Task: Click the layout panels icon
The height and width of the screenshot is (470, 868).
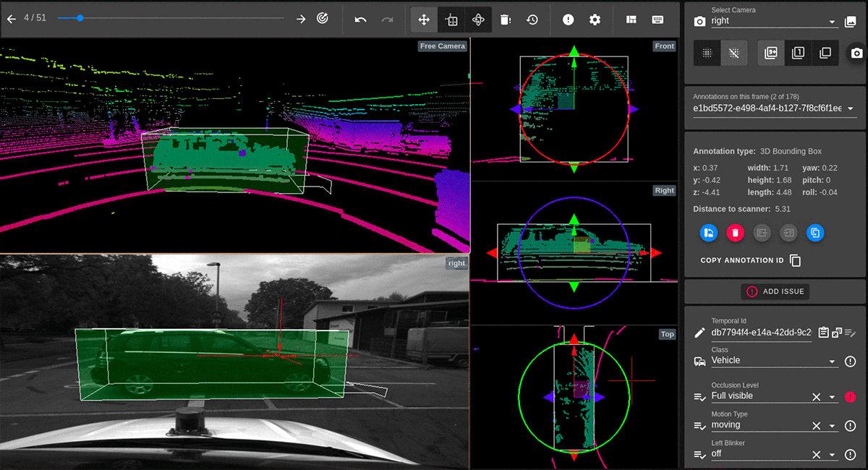Action: [631, 20]
